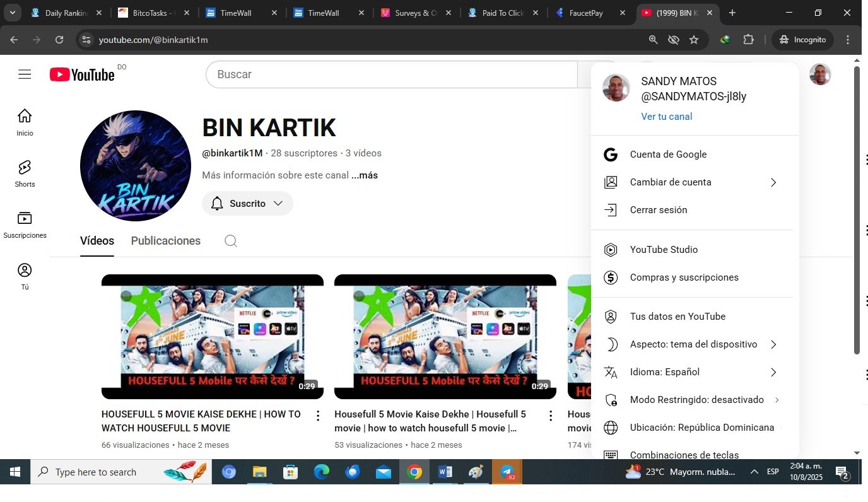Open the Windows Start menu
868x502 pixels.
click(15, 472)
